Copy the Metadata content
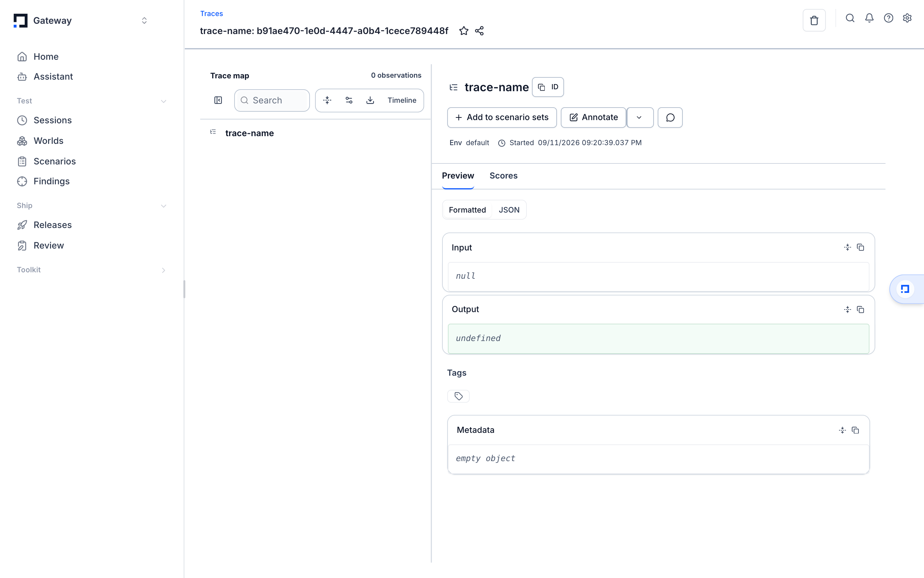This screenshot has width=924, height=578. (x=855, y=430)
